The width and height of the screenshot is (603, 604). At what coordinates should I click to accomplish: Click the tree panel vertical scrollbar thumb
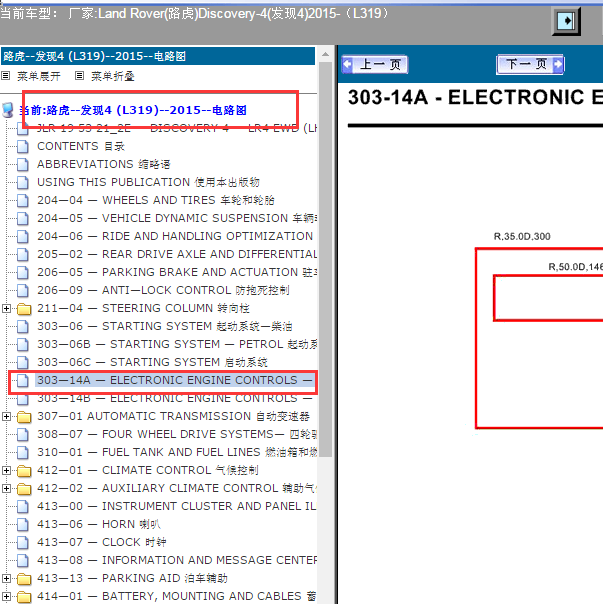point(326,259)
